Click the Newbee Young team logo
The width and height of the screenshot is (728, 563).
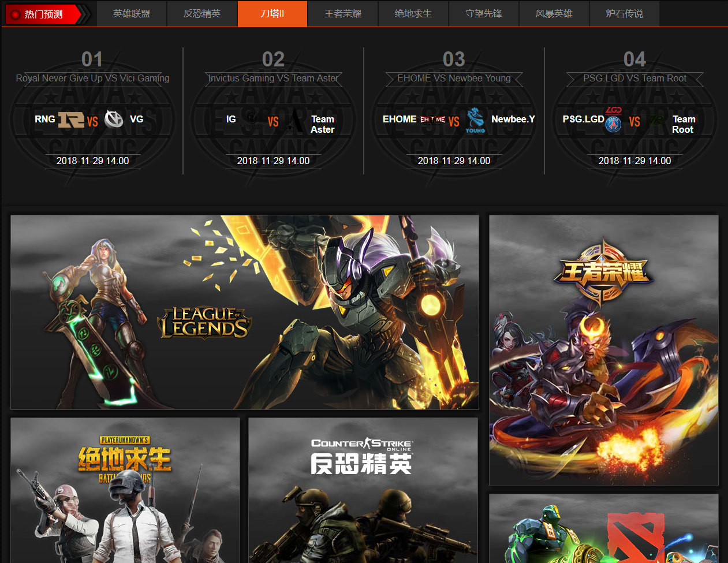476,120
